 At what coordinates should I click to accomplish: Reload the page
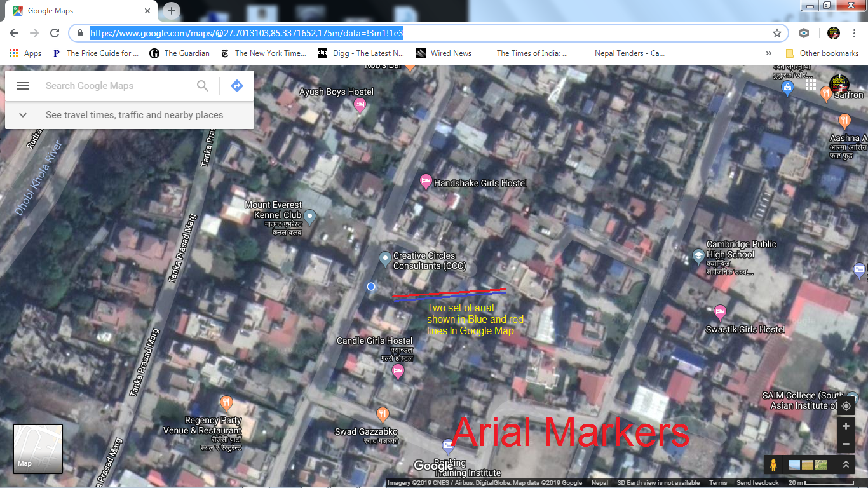(55, 33)
